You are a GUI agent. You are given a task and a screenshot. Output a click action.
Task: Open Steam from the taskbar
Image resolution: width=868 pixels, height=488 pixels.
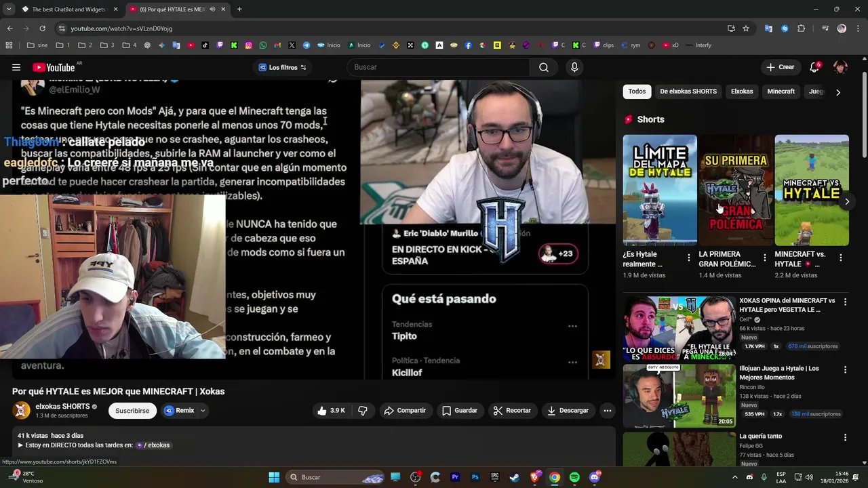[515, 477]
